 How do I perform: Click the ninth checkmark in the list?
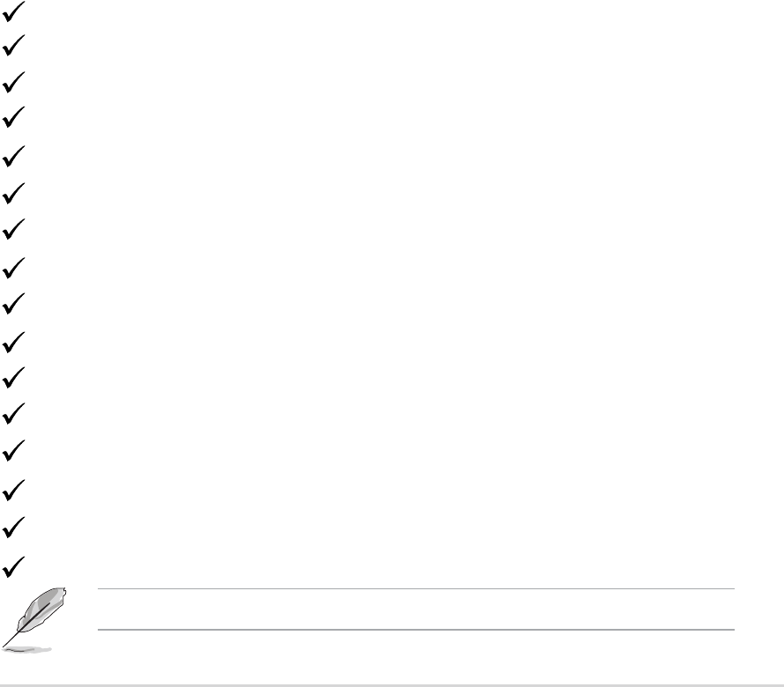tap(14, 304)
